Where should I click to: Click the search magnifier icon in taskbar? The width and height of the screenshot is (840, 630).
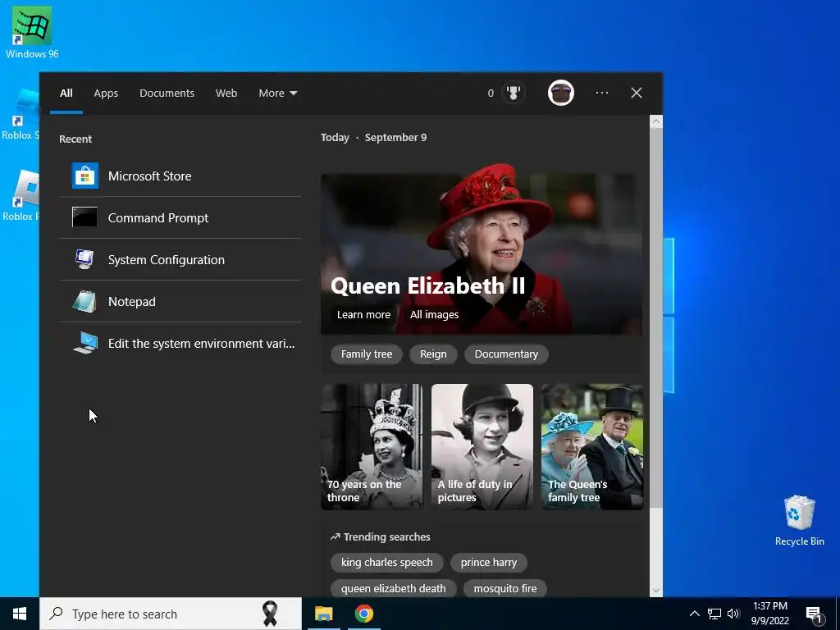[57, 614]
